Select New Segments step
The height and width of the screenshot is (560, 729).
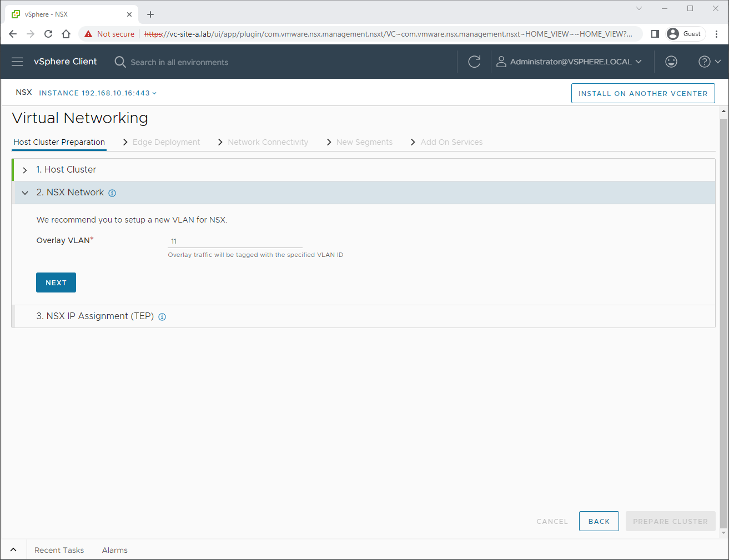click(364, 142)
